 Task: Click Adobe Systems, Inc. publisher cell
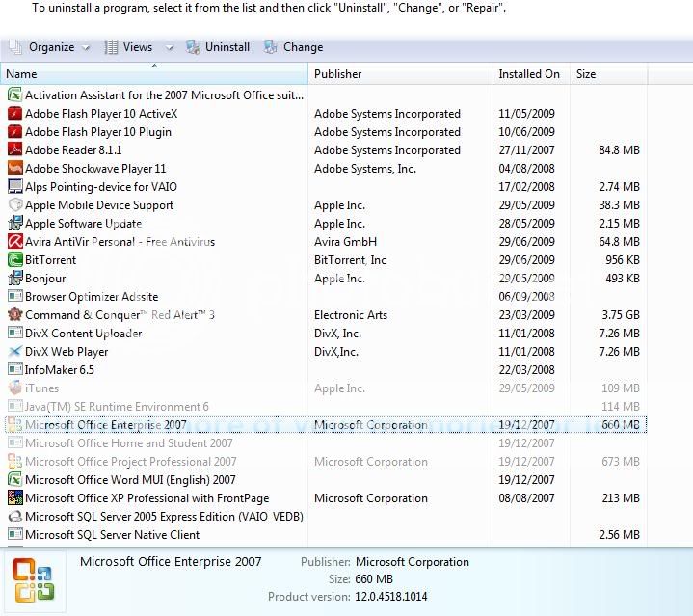tap(365, 169)
